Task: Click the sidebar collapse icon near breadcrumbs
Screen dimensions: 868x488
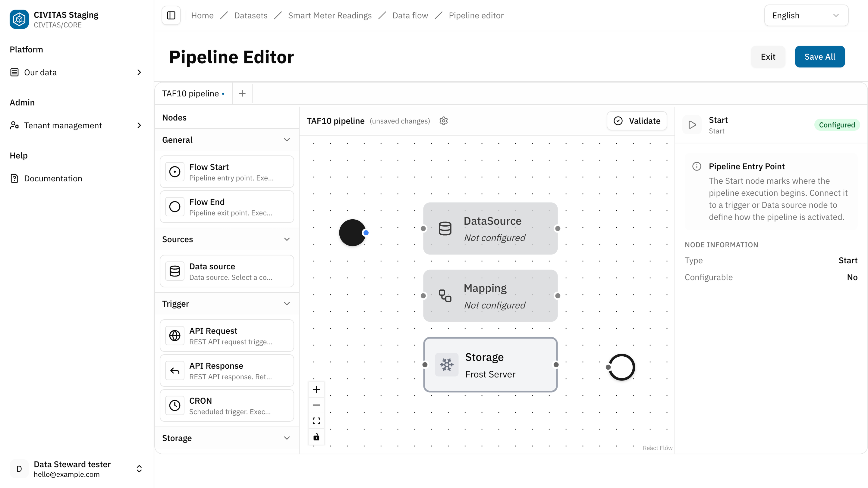Action: point(171,15)
